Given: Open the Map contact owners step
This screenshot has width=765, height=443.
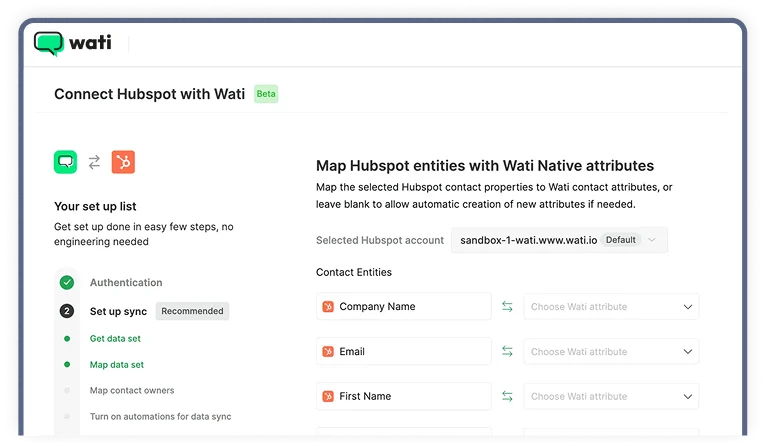Looking at the screenshot, I should 131,391.
